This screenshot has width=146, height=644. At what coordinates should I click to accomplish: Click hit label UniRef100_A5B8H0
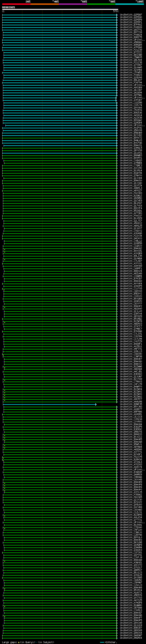click(x=131, y=42)
